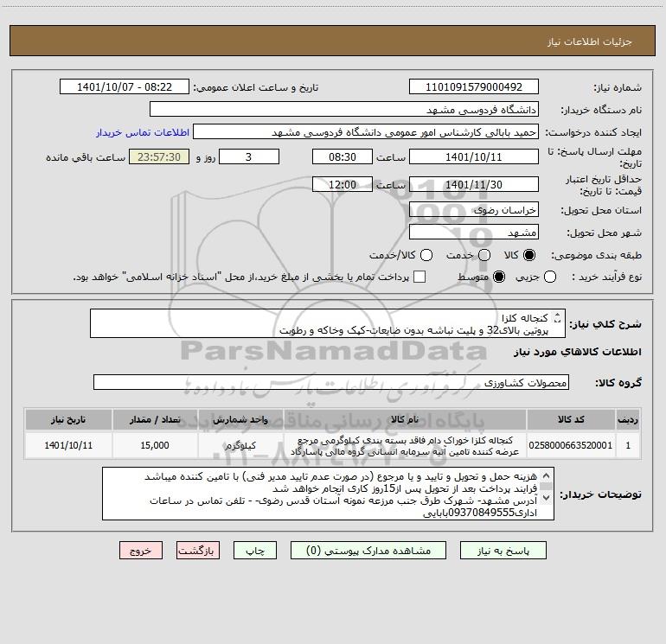Click the چاپ print button
This screenshot has width=666, height=644.
(x=255, y=551)
